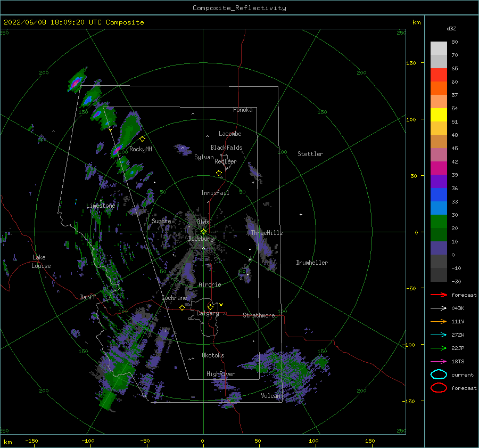Click the yellow diamond marker inside Calgary
This screenshot has height=448, width=479.
[210, 307]
